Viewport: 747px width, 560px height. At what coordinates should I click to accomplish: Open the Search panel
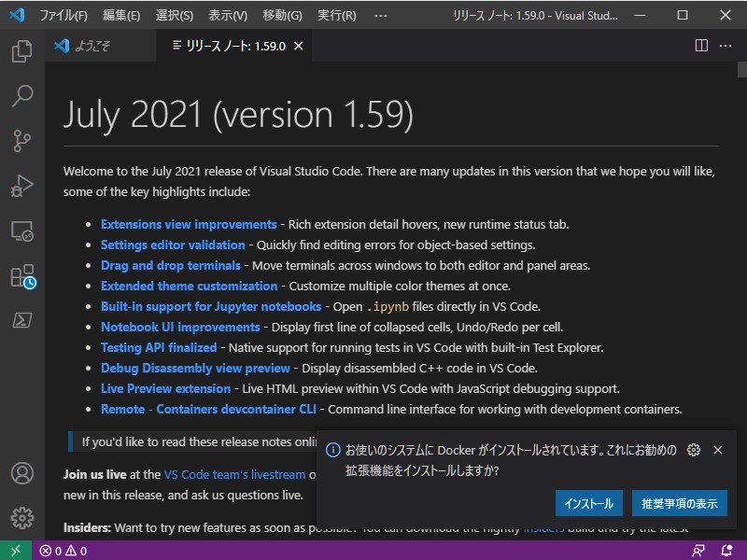(21, 96)
